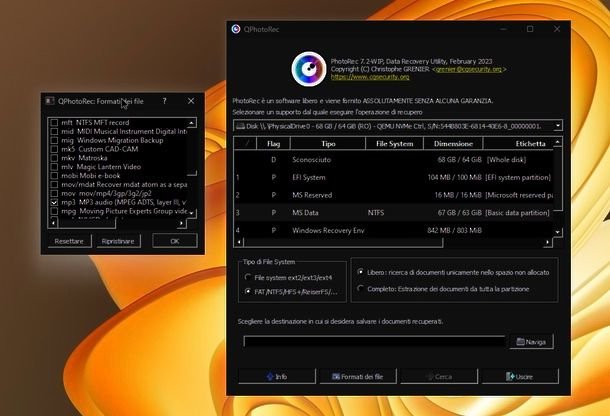Click partition table horizontal scrollbar right arrow
This screenshot has width=610, height=416.
pyautogui.click(x=547, y=242)
